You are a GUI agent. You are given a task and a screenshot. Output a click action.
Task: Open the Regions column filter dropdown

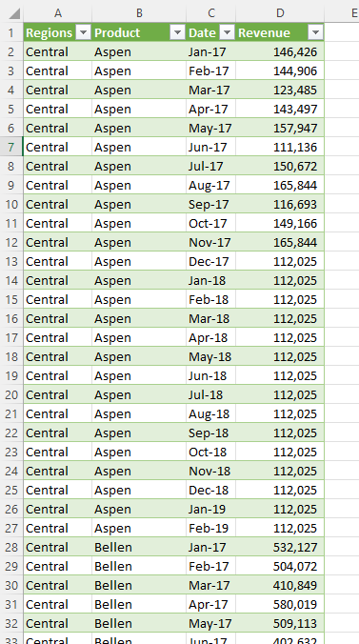click(84, 32)
